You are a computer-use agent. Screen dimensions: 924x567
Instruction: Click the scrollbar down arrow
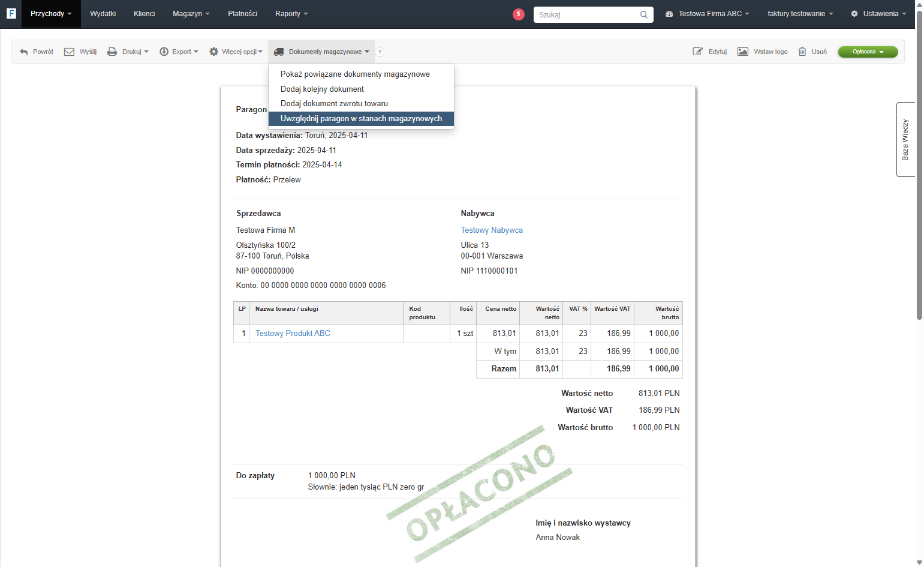[919, 562]
